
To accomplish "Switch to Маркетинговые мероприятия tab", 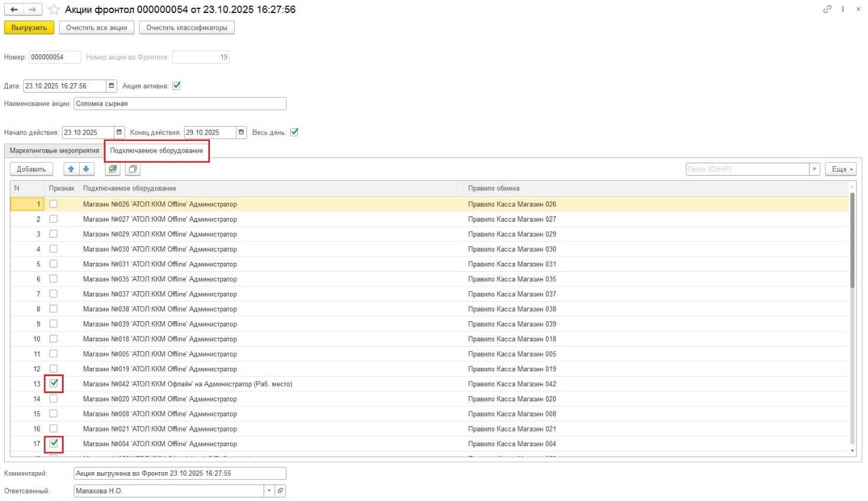I will click(54, 151).
